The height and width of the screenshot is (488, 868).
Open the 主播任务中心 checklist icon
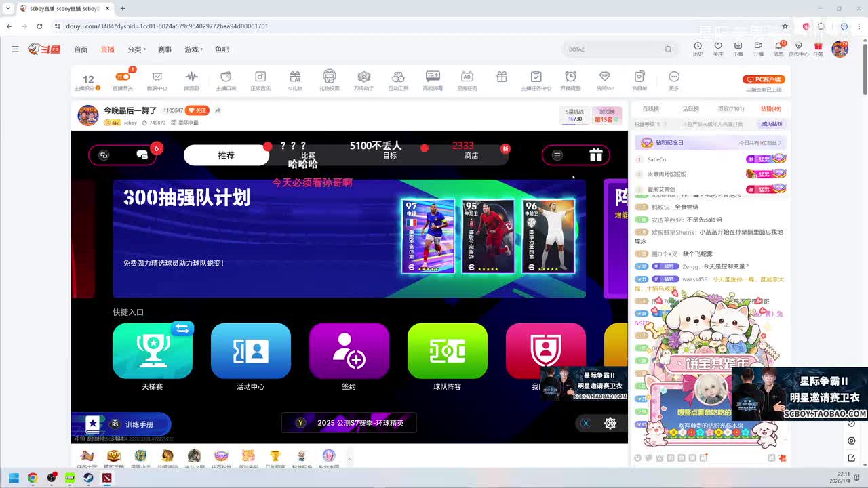coord(536,77)
